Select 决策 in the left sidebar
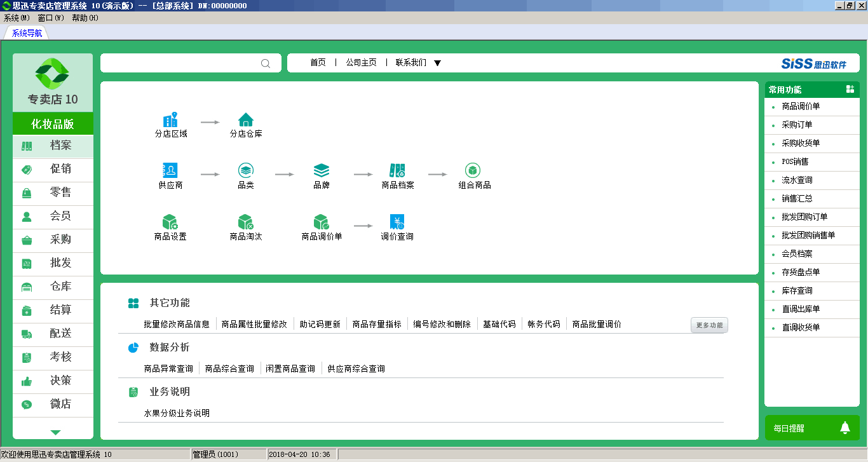This screenshot has height=462, width=868. click(x=53, y=381)
